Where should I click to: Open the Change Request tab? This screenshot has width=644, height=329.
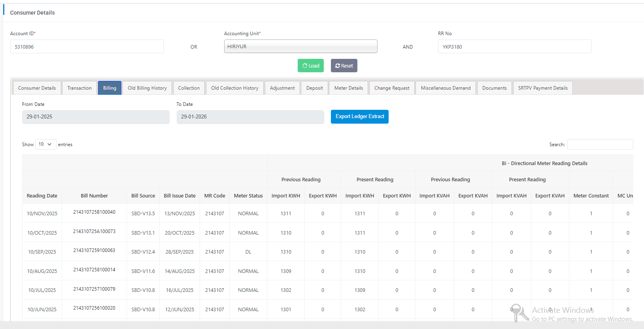[391, 88]
